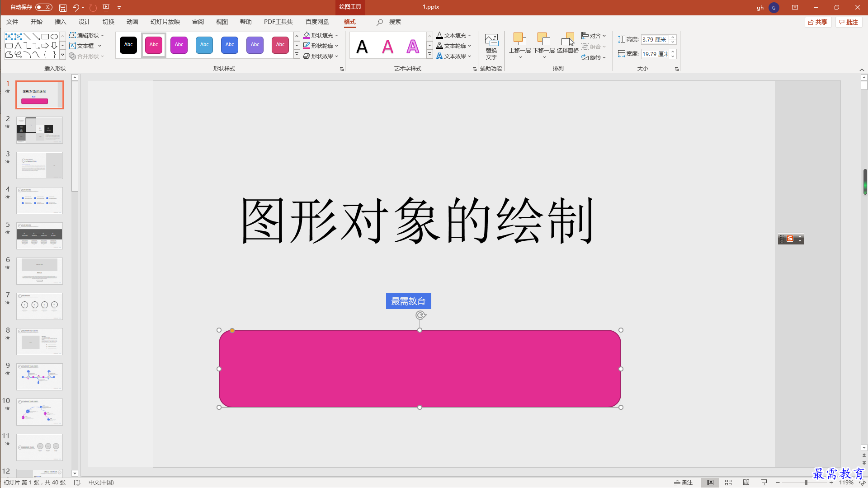Click Send Backward icon
Screen dimensions: 868x488
pos(543,39)
